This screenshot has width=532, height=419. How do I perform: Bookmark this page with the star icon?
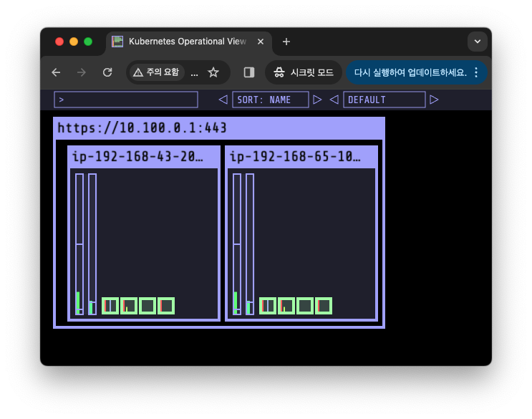(213, 72)
